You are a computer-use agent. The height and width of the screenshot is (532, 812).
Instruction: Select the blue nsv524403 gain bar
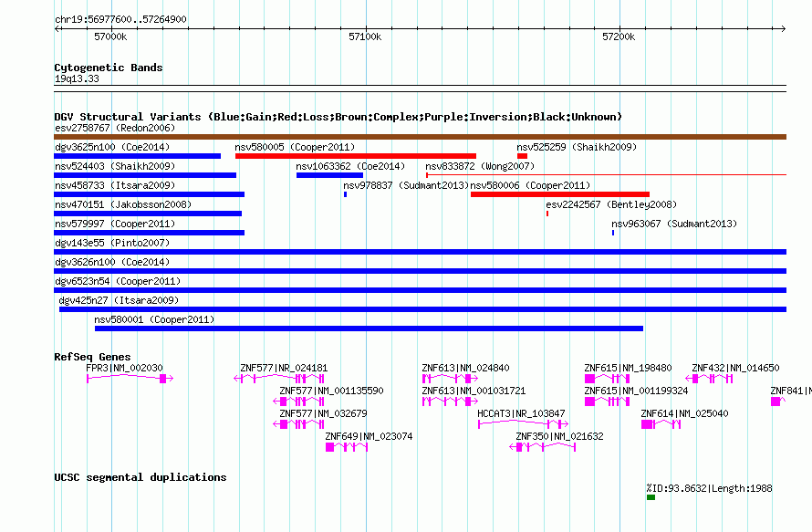pyautogui.click(x=145, y=175)
